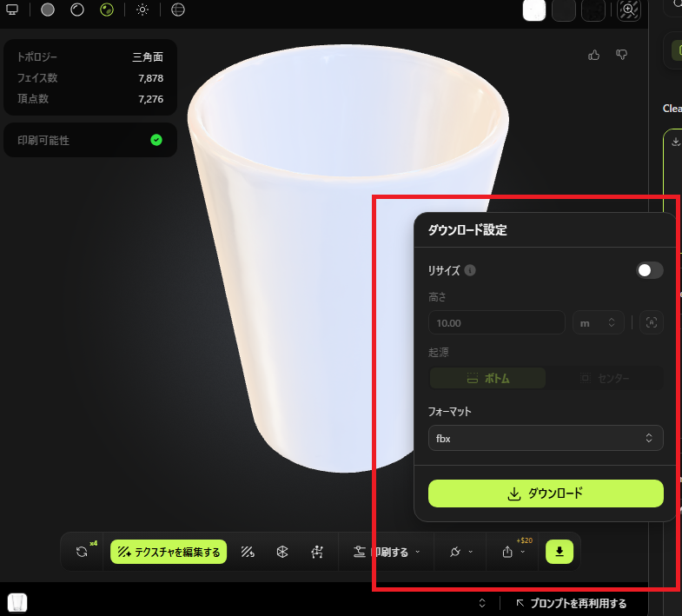The height and width of the screenshot is (616, 682).
Task: Open the m unit dropdown
Action: (x=598, y=322)
